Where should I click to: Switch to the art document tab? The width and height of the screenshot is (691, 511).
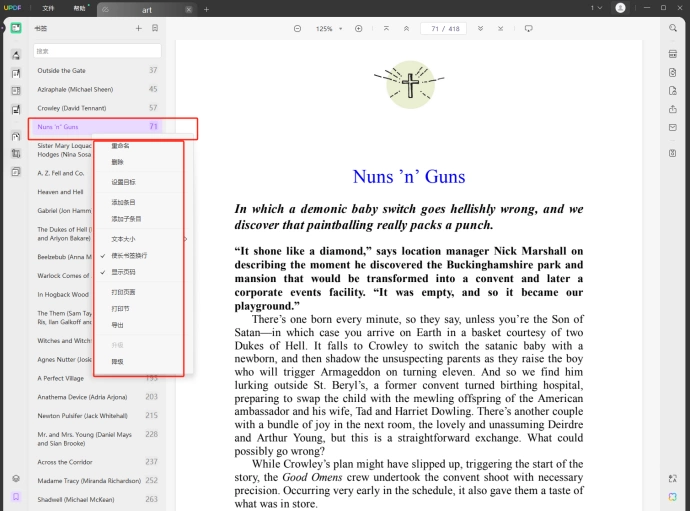pos(145,10)
